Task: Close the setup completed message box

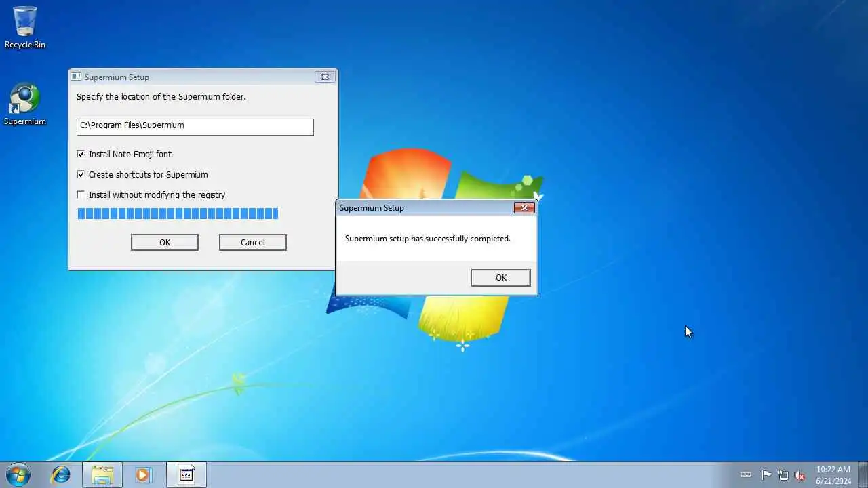Action: [x=524, y=208]
